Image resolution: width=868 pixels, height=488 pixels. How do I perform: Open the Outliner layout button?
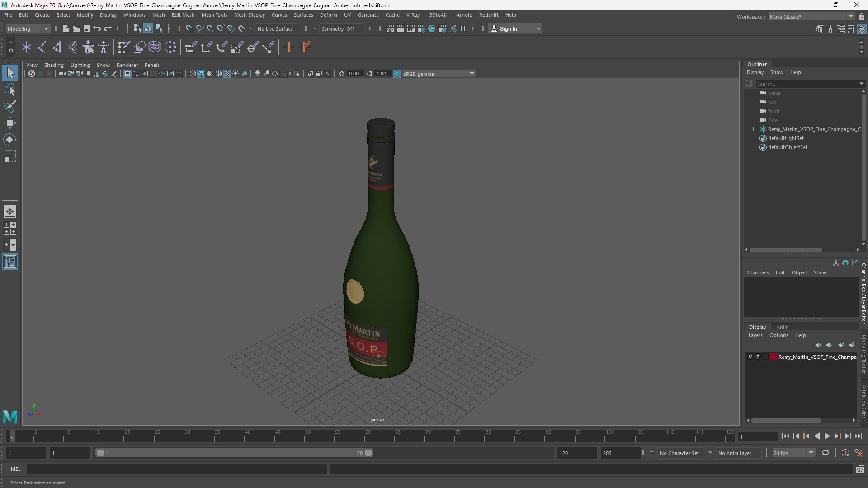pos(10,262)
